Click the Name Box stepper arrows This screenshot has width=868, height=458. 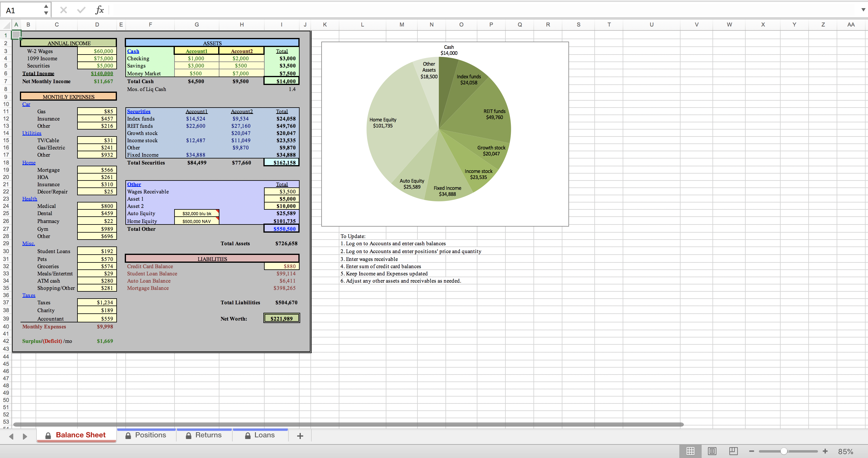(x=46, y=10)
